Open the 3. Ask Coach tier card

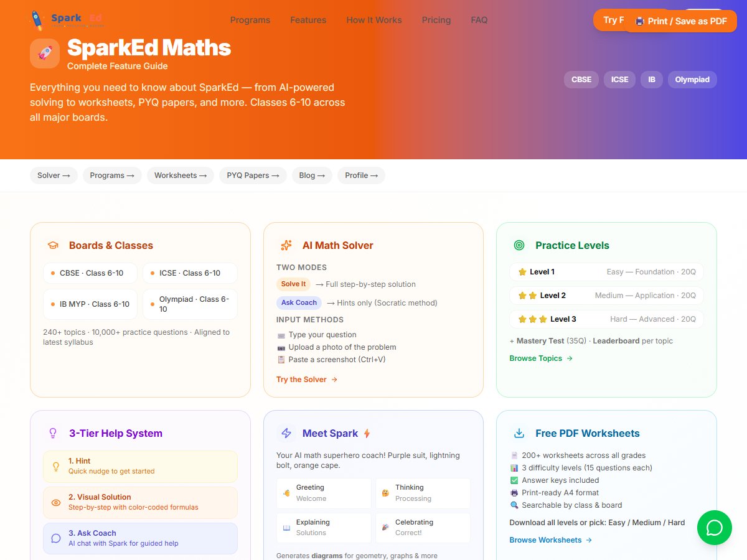pos(140,539)
